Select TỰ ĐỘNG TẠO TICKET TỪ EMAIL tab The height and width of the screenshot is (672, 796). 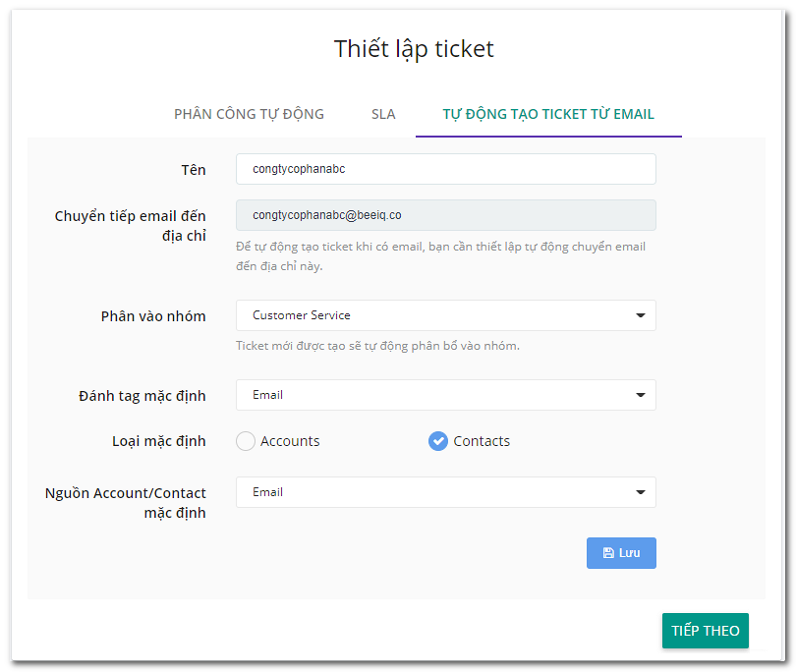(x=548, y=114)
